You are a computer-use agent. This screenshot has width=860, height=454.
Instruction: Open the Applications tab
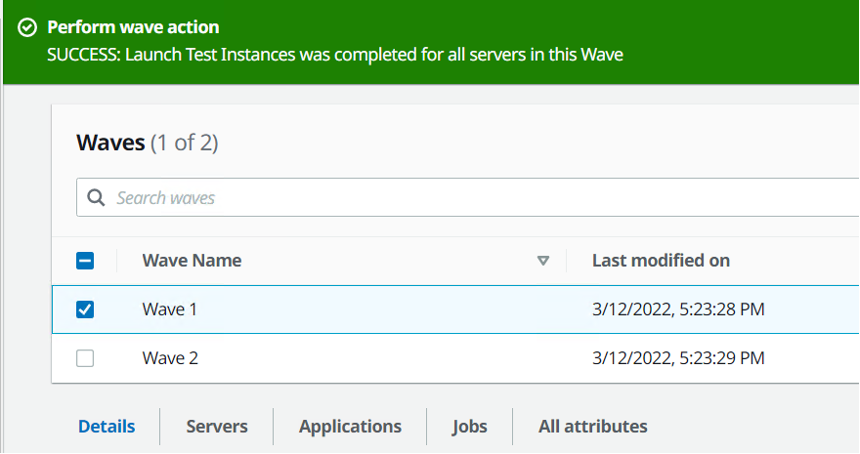point(350,426)
